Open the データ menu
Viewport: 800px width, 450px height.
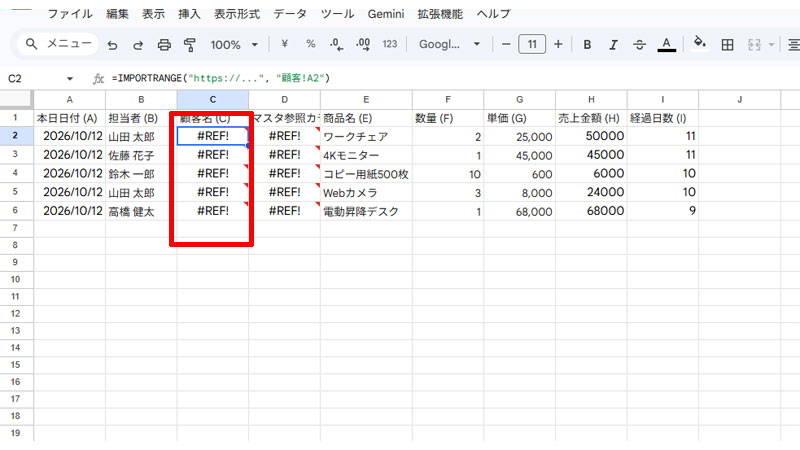pos(290,14)
